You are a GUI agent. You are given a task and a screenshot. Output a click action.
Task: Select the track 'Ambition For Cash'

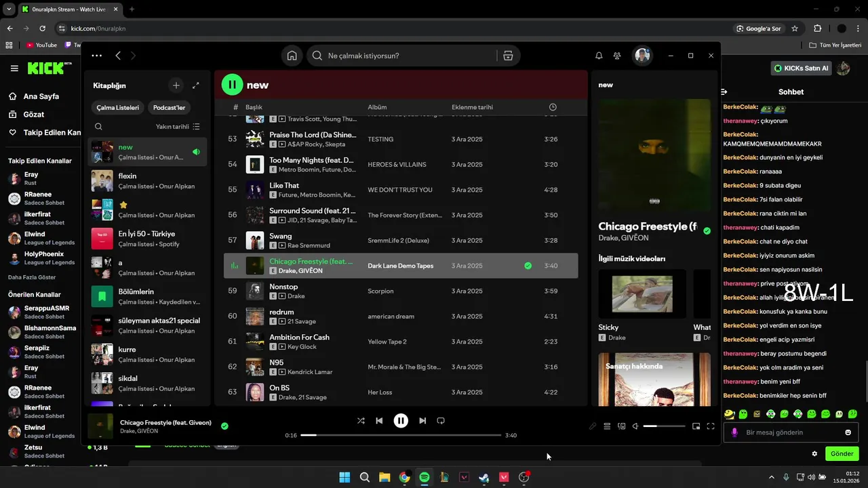click(401, 342)
